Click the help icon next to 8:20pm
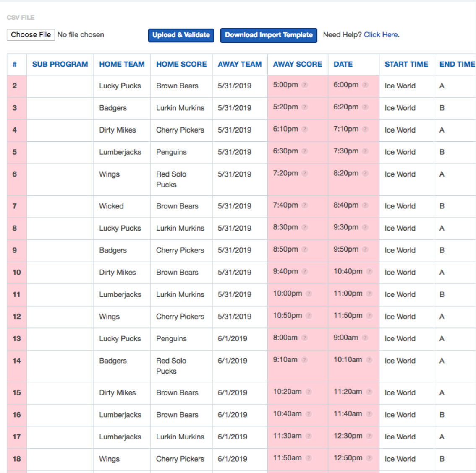This screenshot has height=473, width=476. click(365, 174)
